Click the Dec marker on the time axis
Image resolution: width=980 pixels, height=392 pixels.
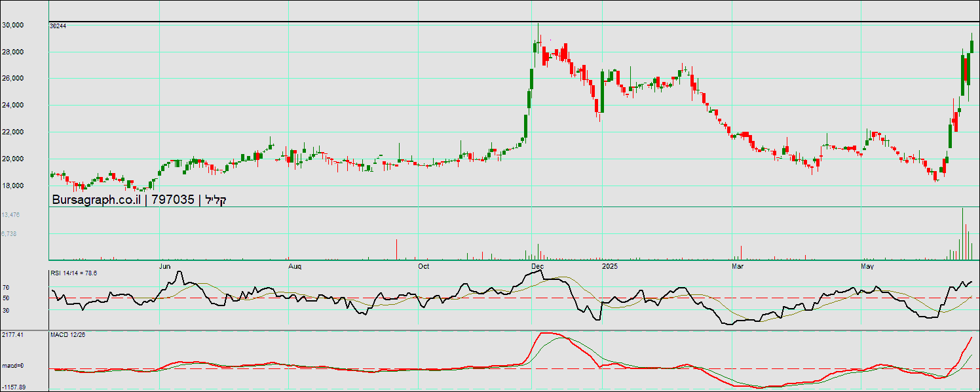click(537, 266)
